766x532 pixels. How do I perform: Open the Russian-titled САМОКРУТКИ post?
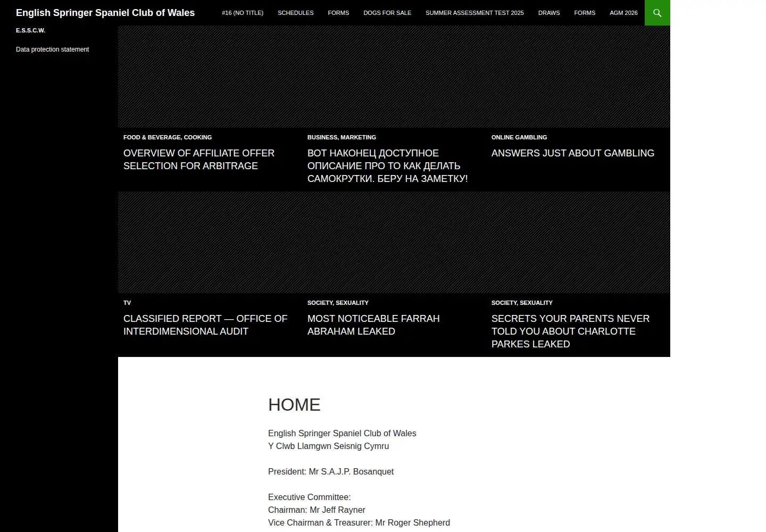pyautogui.click(x=387, y=166)
